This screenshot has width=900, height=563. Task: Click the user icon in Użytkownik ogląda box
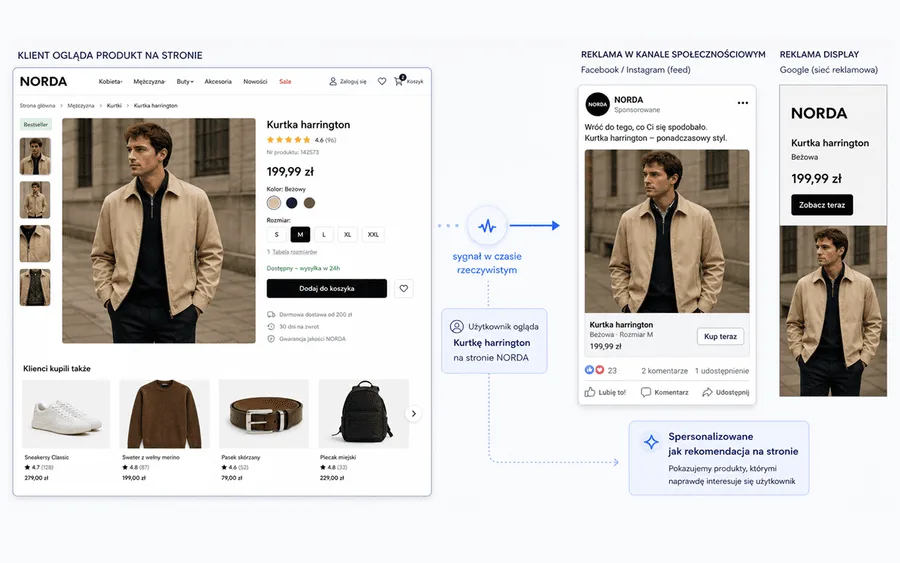456,327
